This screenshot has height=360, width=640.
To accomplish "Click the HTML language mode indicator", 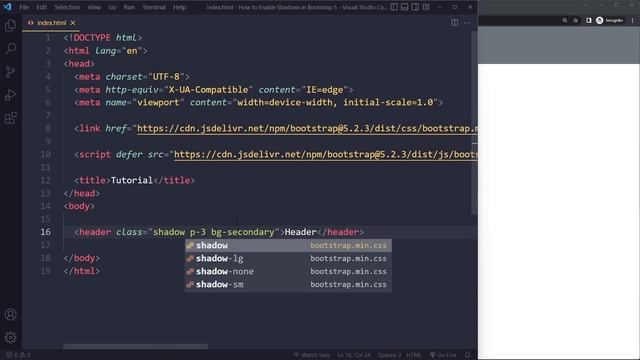I will point(413,355).
